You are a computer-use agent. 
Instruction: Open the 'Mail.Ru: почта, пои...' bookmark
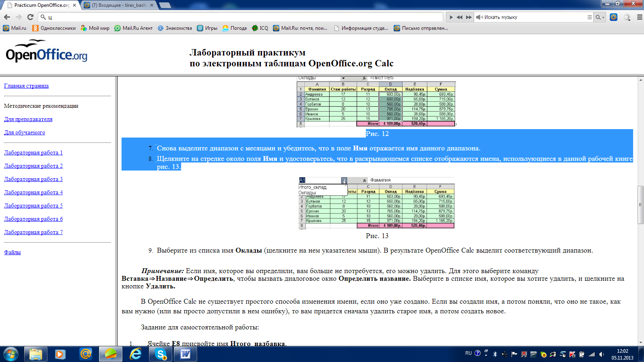click(300, 28)
